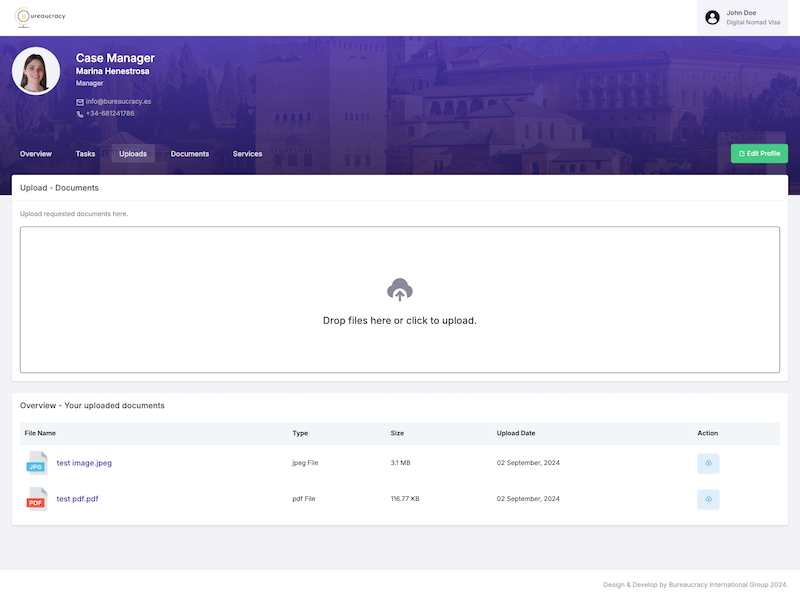Click the File Name column header
Viewport: 800px width, 600px height.
point(40,433)
